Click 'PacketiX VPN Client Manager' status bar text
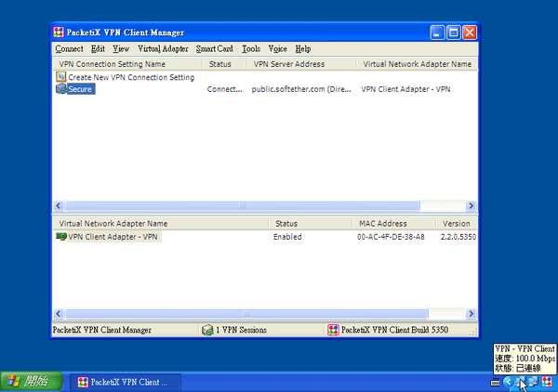This screenshot has width=558, height=392. (102, 330)
